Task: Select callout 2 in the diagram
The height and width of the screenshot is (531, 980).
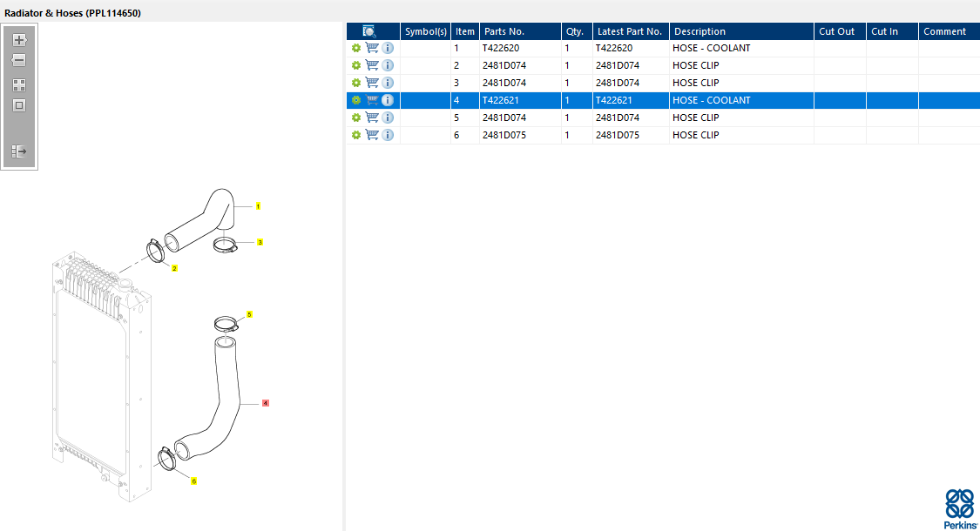Action: pos(174,269)
